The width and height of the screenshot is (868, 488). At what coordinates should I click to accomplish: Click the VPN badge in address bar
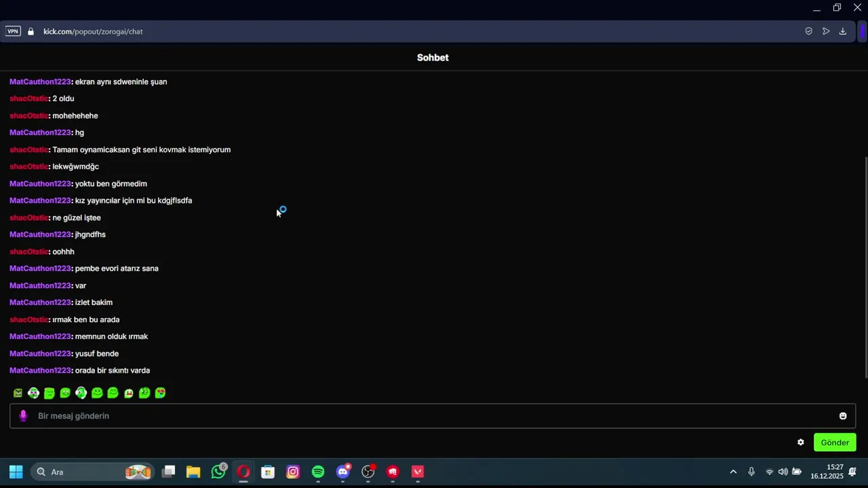tap(13, 31)
